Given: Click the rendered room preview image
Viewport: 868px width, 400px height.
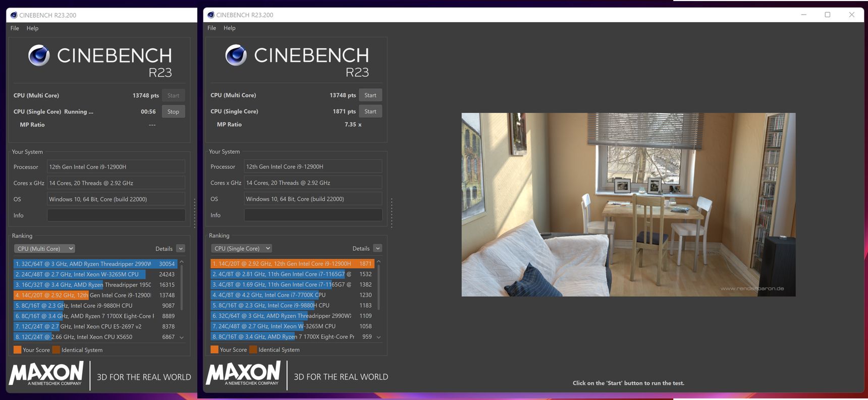Looking at the screenshot, I should coord(628,204).
